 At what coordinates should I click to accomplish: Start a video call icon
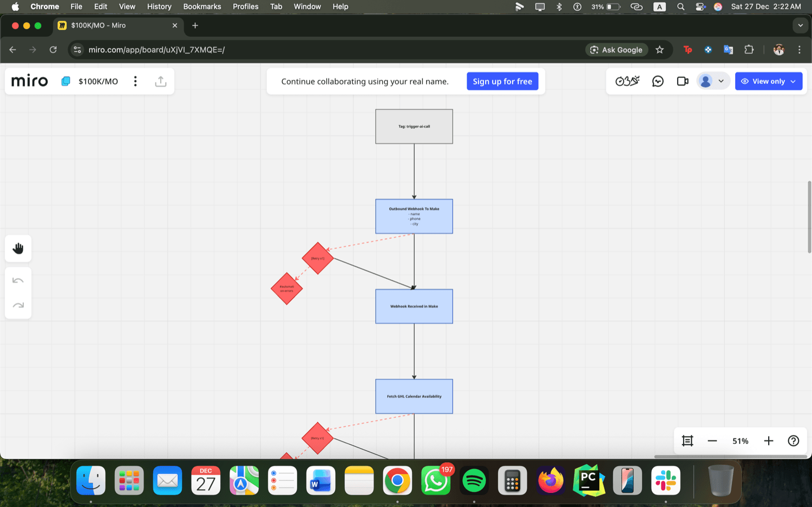[683, 81]
